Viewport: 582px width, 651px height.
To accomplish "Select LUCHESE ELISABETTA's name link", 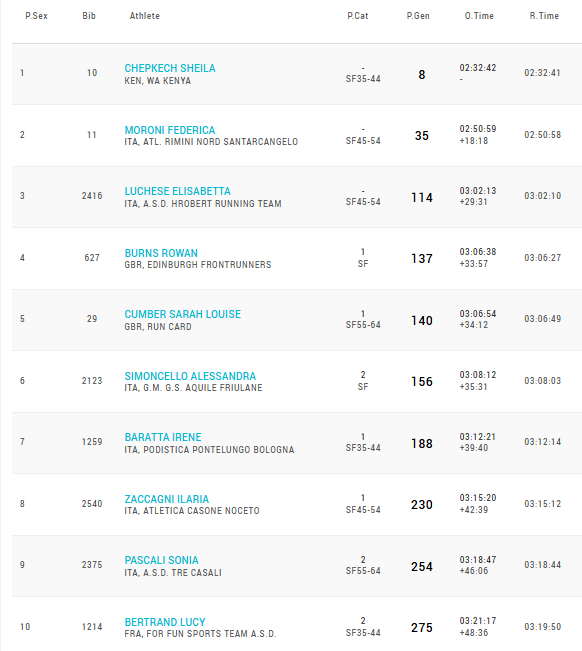I will pyautogui.click(x=177, y=191).
